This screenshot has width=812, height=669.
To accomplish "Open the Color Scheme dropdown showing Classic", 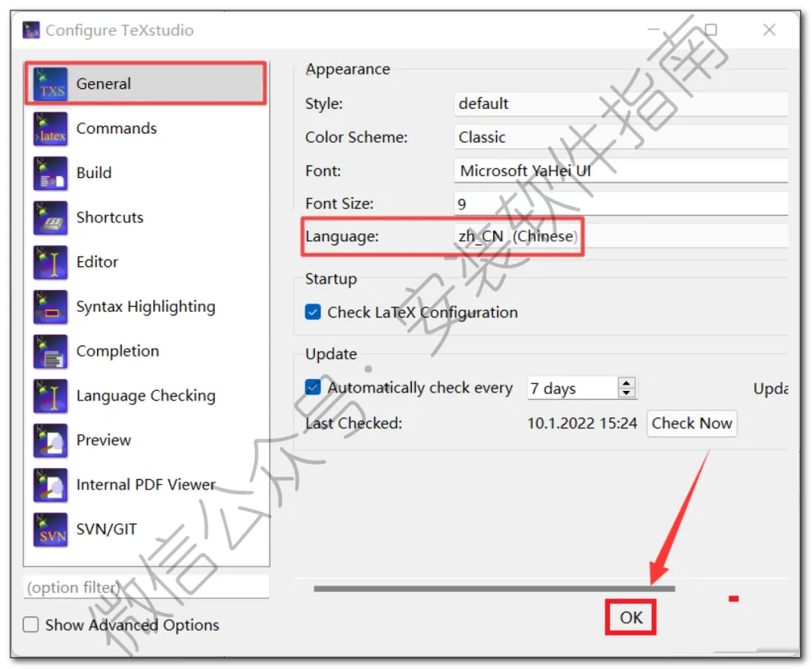I will coord(620,138).
